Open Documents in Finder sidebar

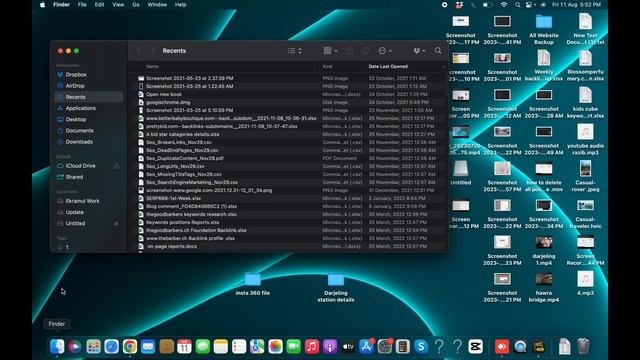79,131
